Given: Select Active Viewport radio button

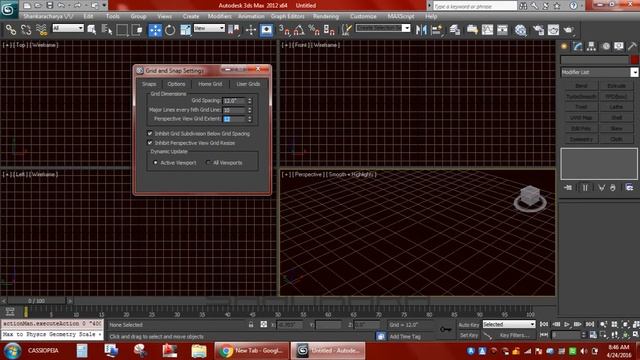Looking at the screenshot, I should tap(156, 162).
